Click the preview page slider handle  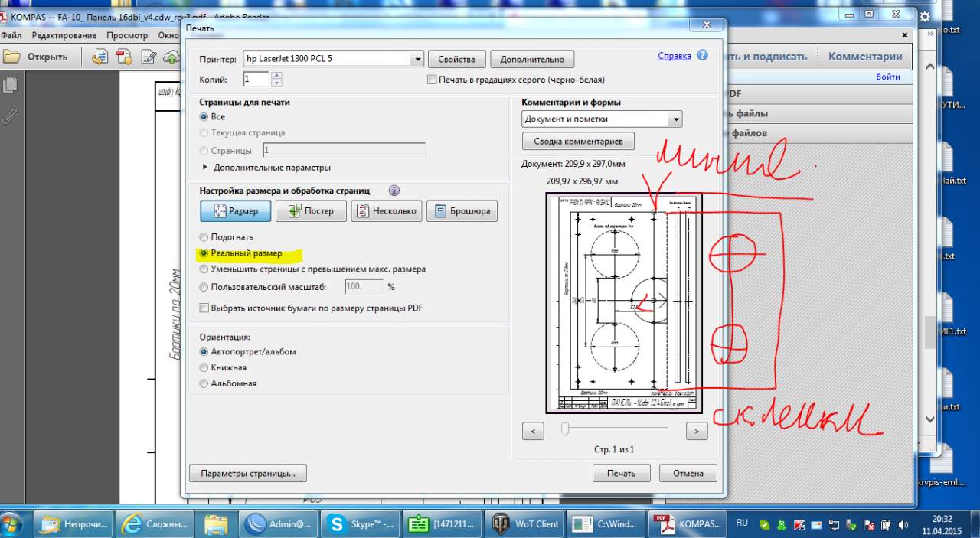tap(565, 429)
